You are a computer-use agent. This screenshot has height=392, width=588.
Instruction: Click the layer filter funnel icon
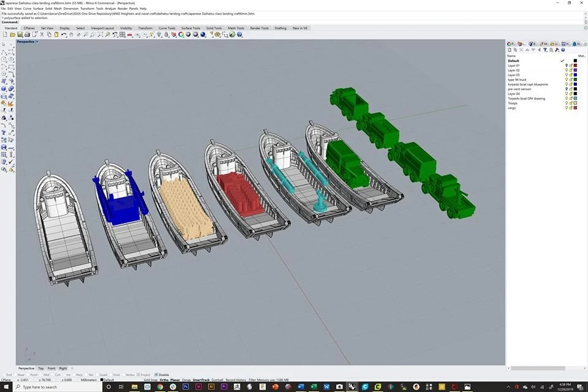[545, 50]
